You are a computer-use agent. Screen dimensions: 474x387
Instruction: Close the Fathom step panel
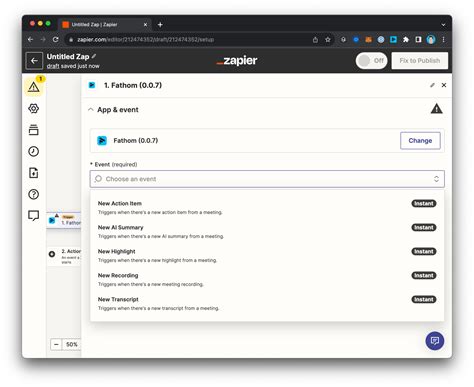pyautogui.click(x=444, y=85)
